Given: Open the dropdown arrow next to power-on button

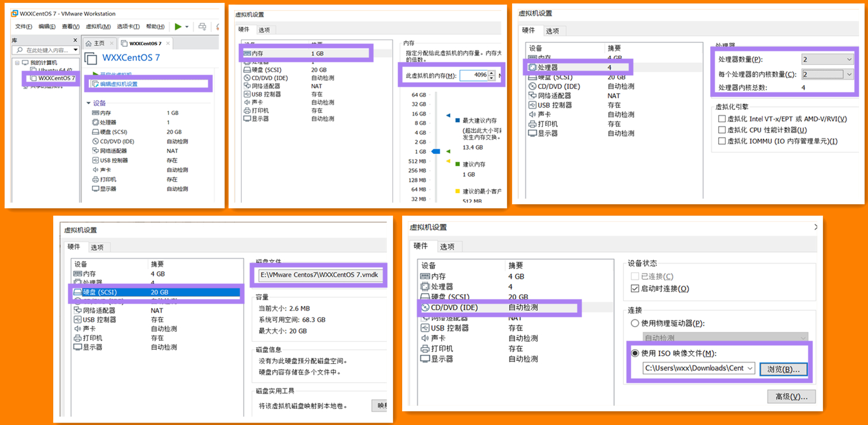Looking at the screenshot, I should [187, 27].
